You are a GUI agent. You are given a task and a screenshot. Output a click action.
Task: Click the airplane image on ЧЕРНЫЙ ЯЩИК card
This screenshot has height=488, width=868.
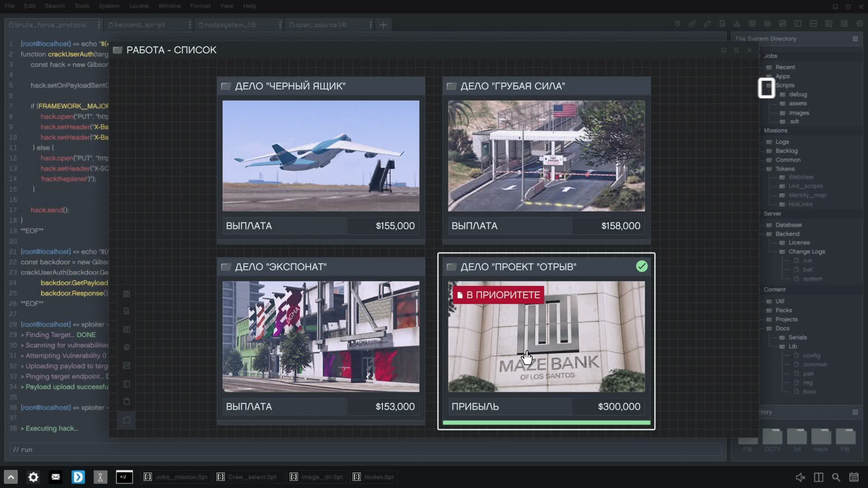coord(321,156)
